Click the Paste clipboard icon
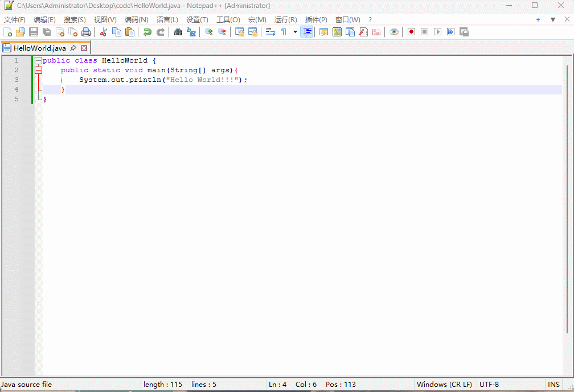Image resolution: width=574 pixels, height=392 pixels. pos(130,32)
